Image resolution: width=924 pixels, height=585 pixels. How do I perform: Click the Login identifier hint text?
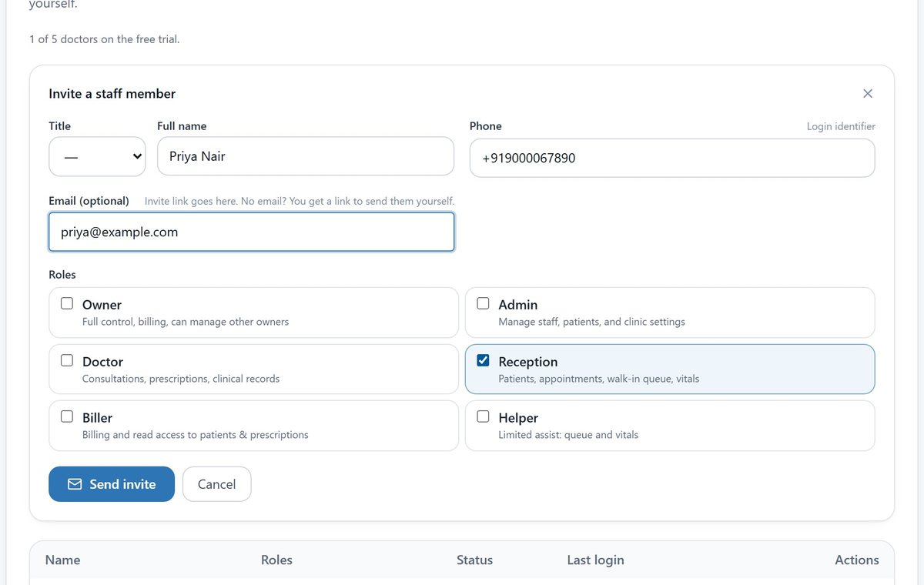point(841,126)
